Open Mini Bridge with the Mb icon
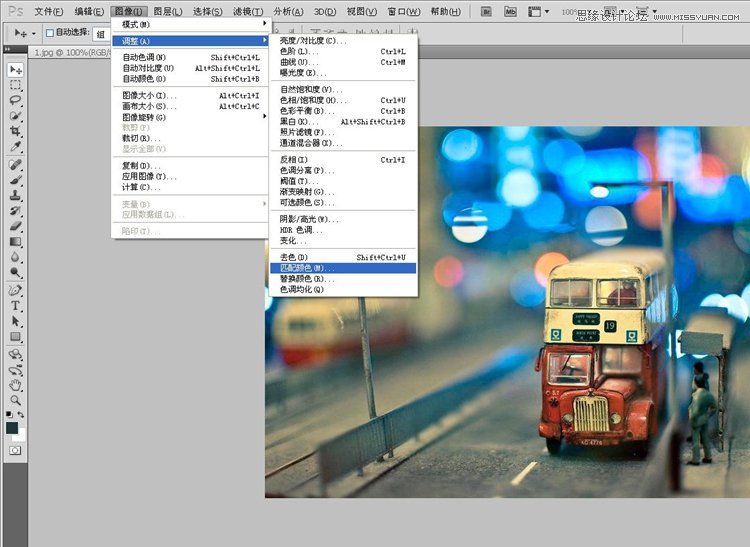This screenshot has width=750, height=547. [509, 11]
